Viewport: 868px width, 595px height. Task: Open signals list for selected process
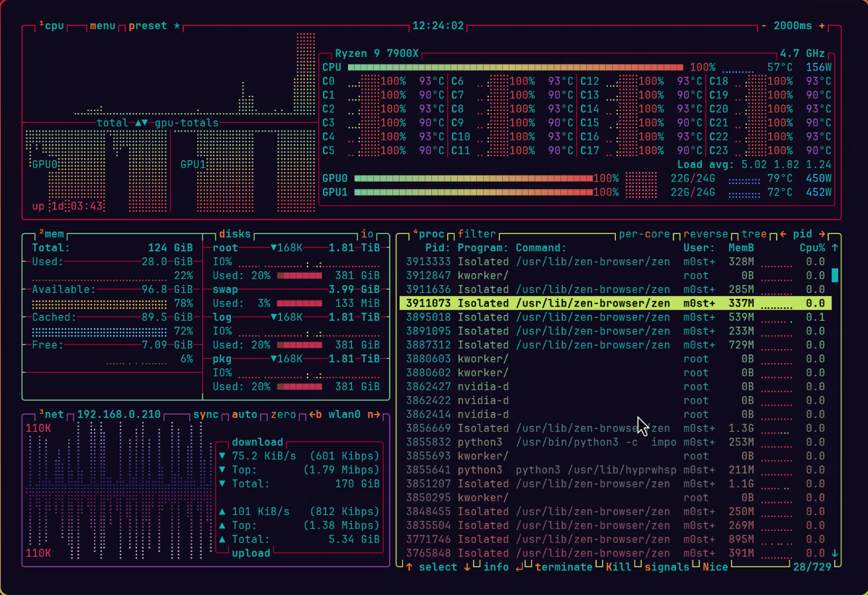coord(667,567)
